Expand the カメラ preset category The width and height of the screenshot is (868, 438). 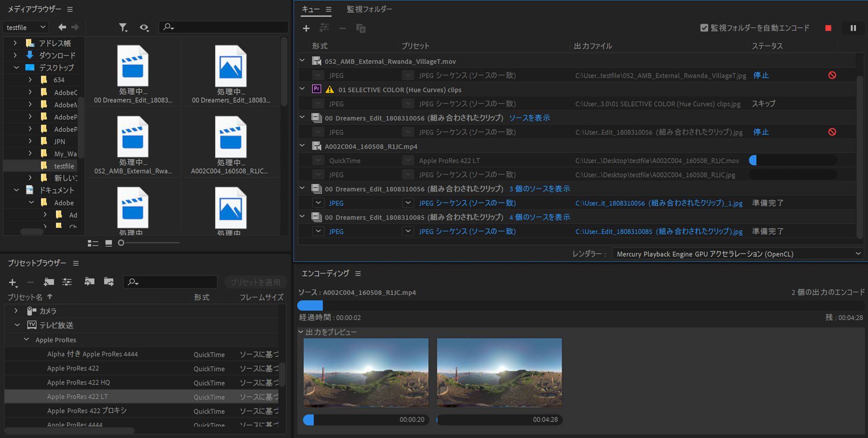[x=16, y=311]
